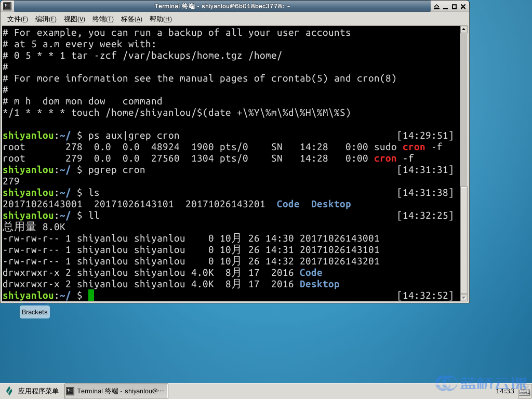Click Terminal 终端 taskbar button
This screenshot has width=532, height=399.
pos(116,391)
